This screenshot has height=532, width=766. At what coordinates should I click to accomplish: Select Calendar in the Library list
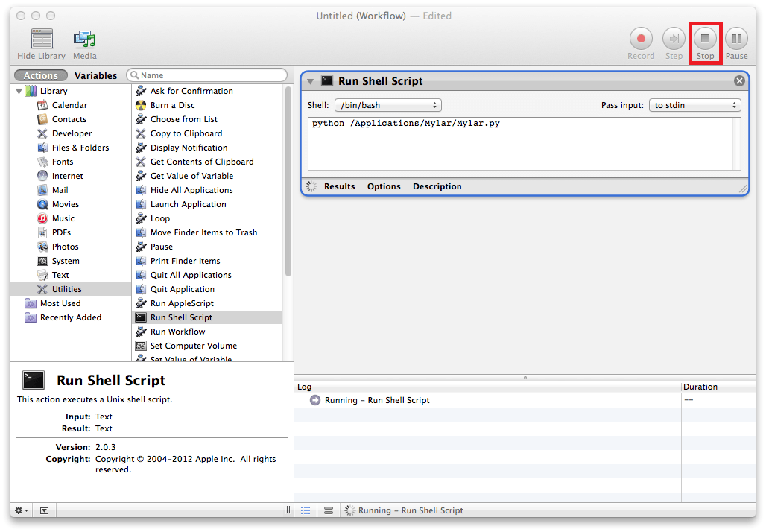(69, 105)
